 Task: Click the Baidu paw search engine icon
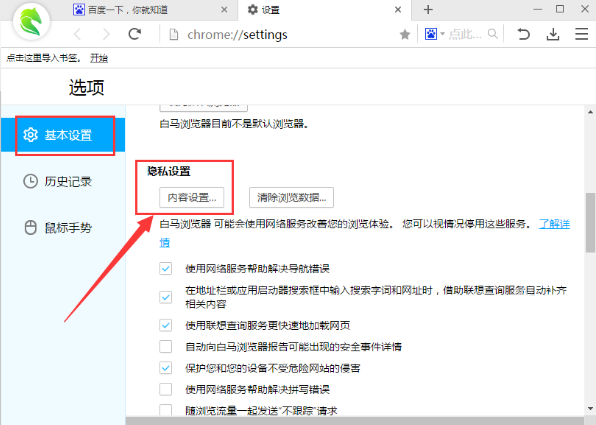click(x=431, y=34)
